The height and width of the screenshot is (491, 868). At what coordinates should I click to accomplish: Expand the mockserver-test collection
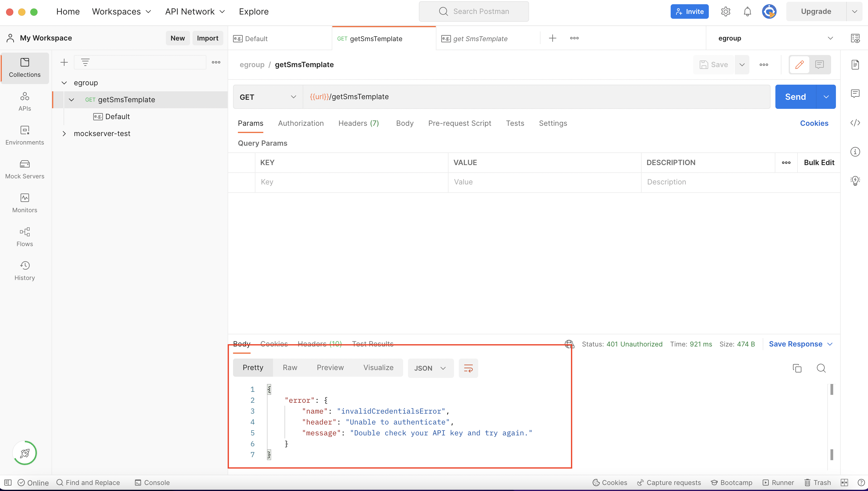click(64, 133)
